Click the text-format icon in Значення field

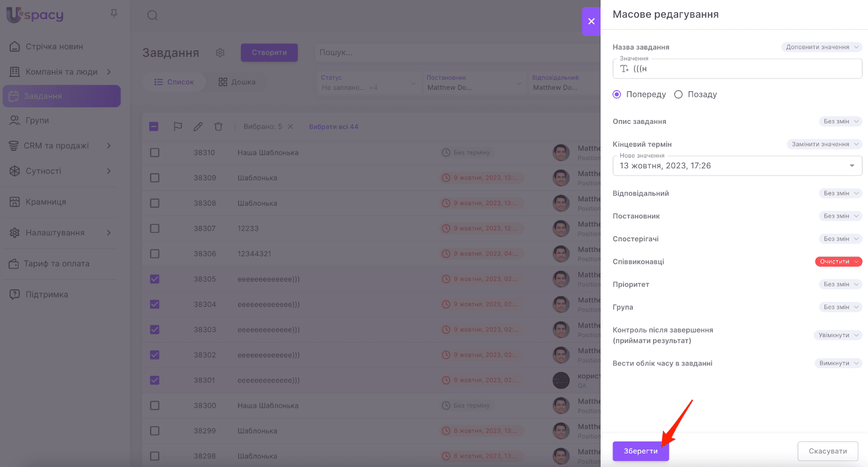[624, 69]
